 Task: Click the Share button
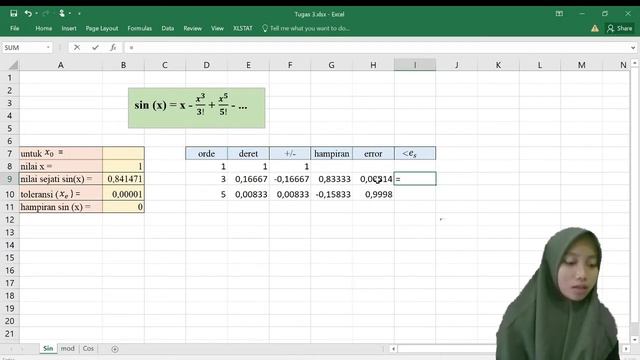coord(620,28)
